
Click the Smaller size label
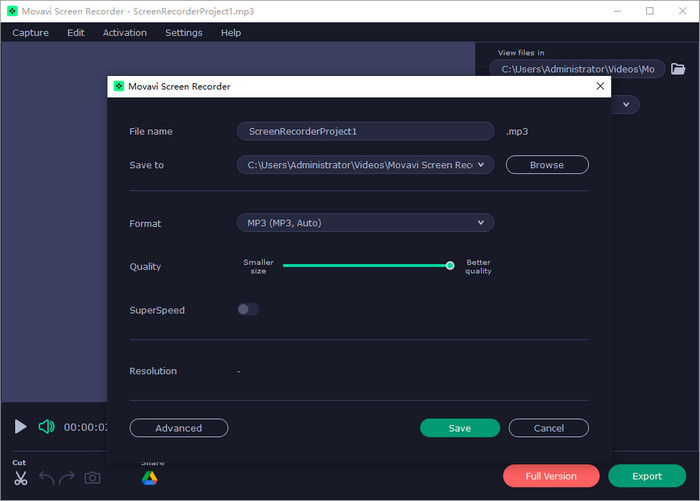(258, 267)
